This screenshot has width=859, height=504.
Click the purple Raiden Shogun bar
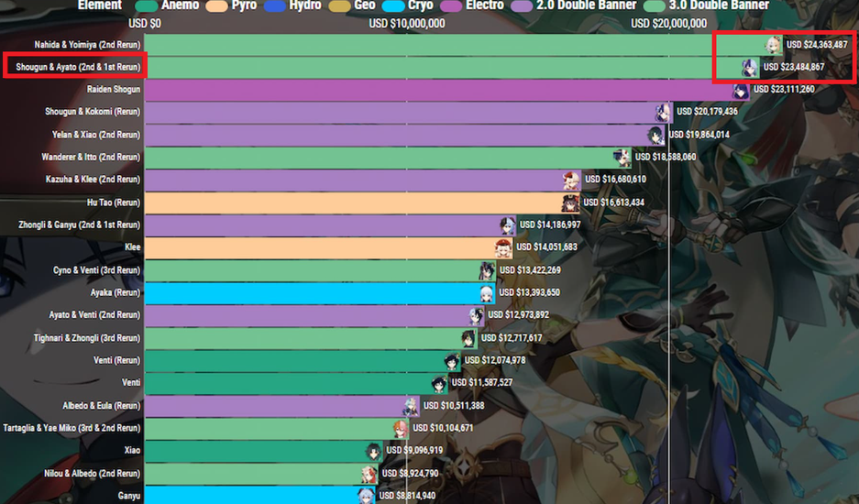[x=446, y=90]
